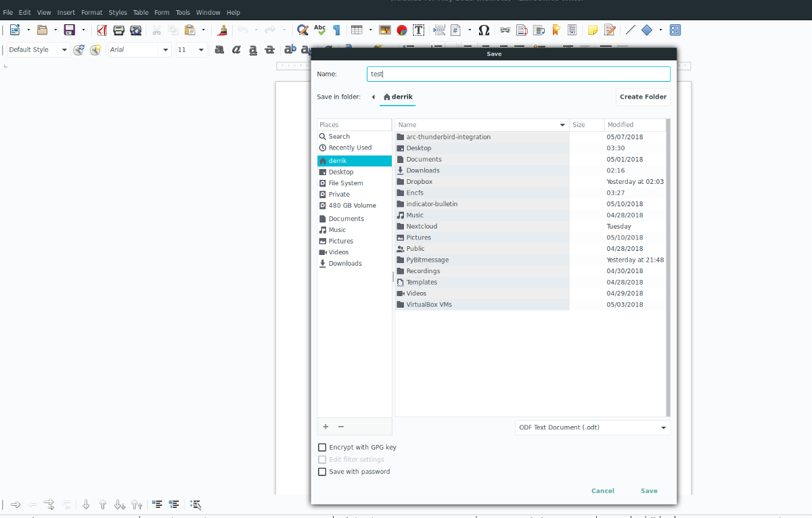Insert a text box
812x518 pixels.
(417, 30)
